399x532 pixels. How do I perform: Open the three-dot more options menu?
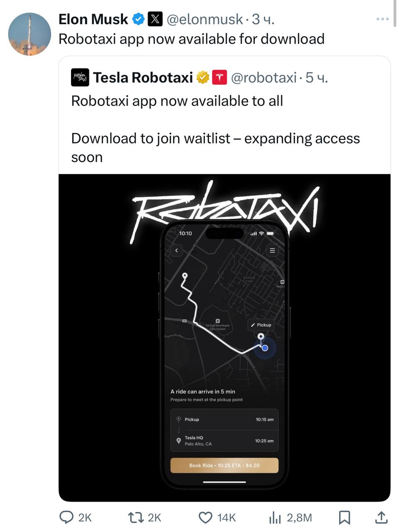382,19
